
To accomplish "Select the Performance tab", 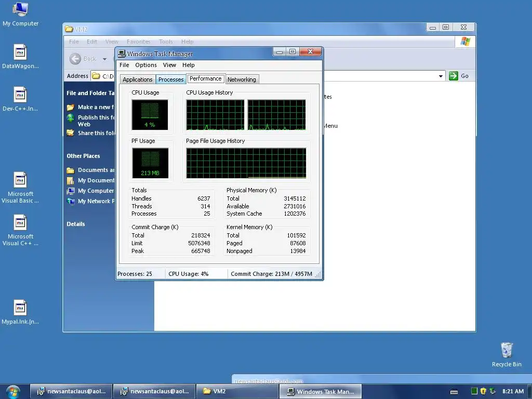I will pos(206,79).
